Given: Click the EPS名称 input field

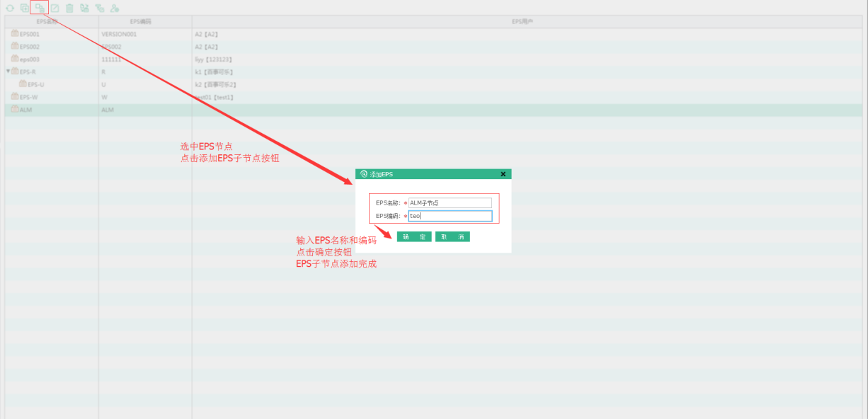Looking at the screenshot, I should click(x=450, y=203).
